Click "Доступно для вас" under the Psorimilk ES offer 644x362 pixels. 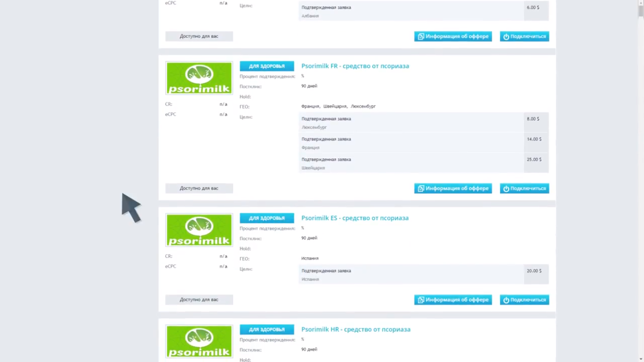[x=198, y=299]
